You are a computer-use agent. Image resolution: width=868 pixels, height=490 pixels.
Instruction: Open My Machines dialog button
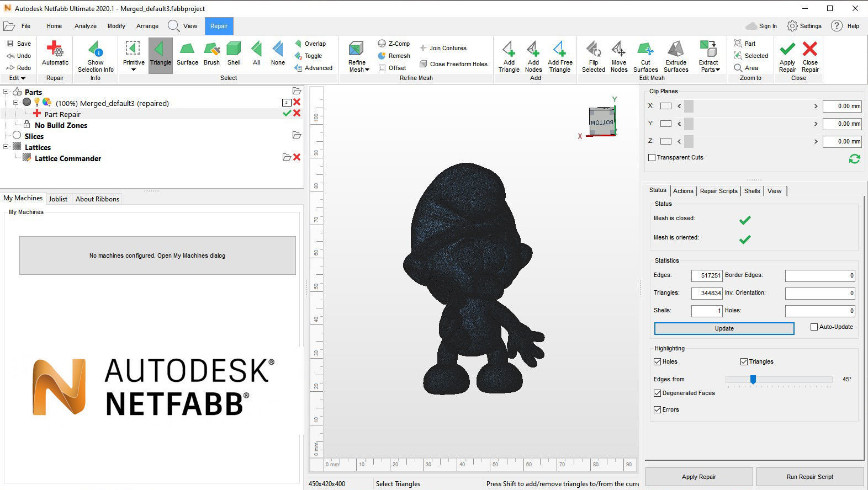click(x=157, y=255)
